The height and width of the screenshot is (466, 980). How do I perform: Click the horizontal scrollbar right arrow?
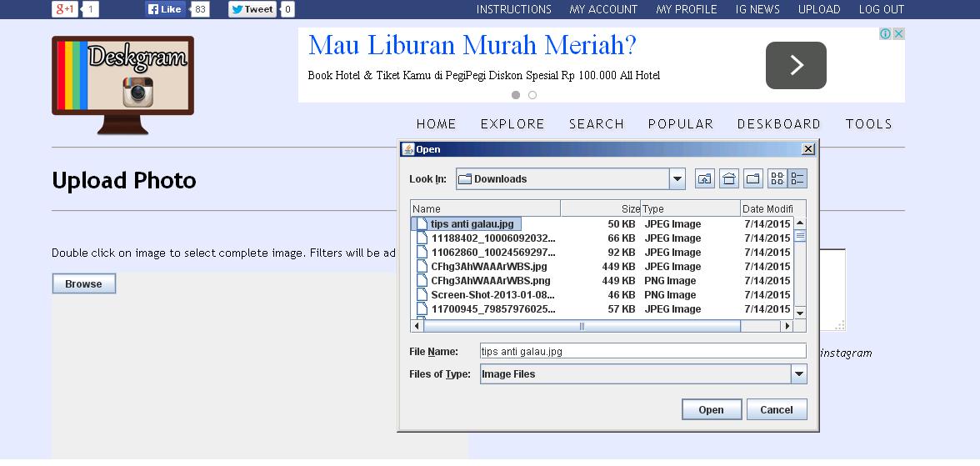(787, 326)
